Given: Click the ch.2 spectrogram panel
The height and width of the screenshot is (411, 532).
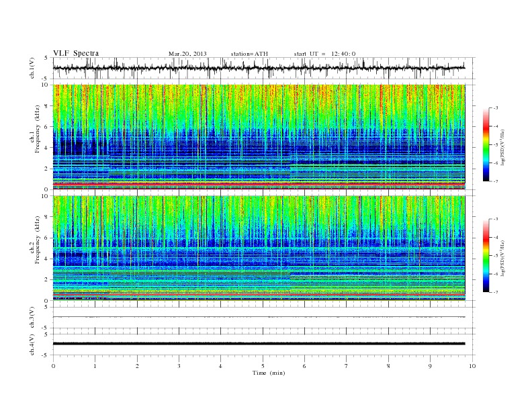Looking at the screenshot, I should tap(259, 248).
